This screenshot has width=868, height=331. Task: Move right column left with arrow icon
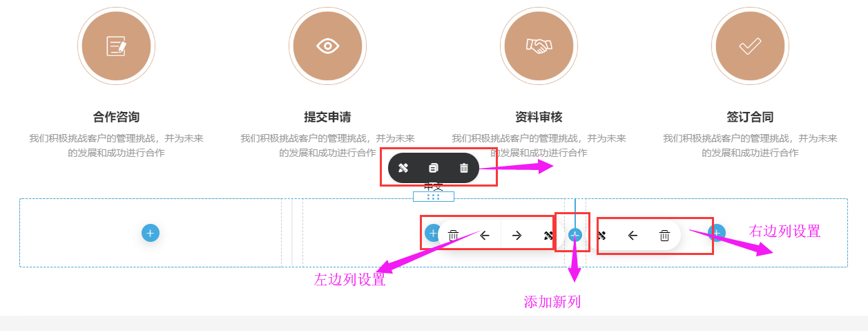[633, 236]
